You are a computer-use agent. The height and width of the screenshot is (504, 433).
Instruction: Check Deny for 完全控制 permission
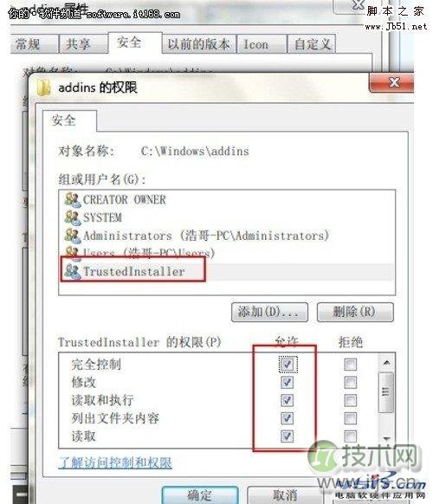coord(350,365)
